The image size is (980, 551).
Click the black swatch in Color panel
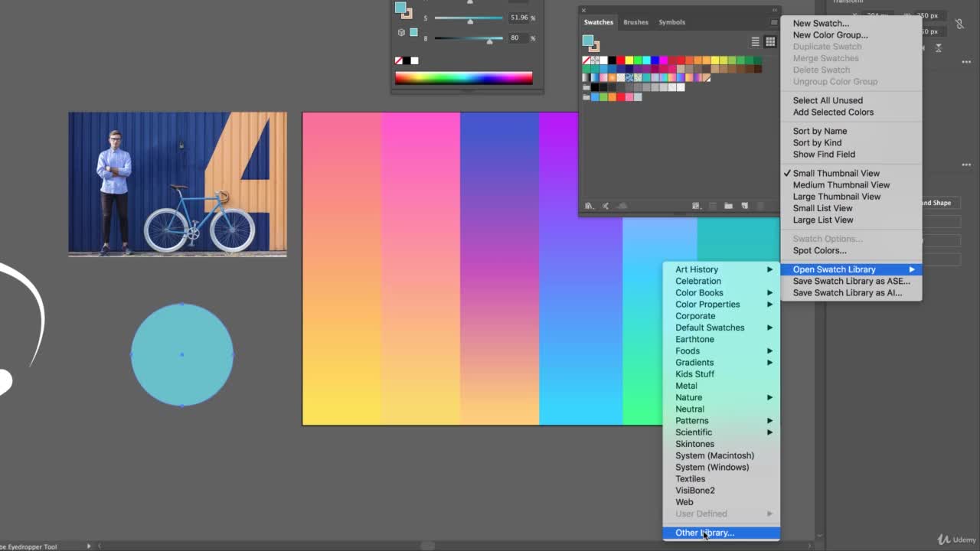tap(407, 60)
